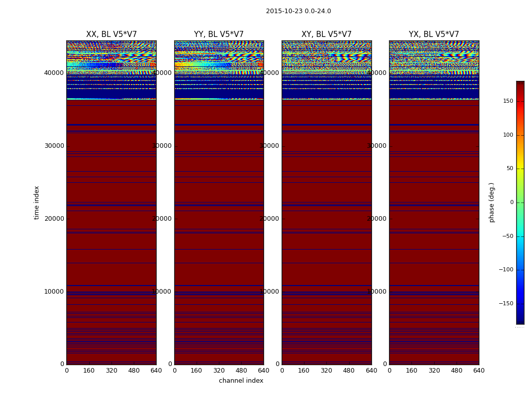Click the 160 x-tick under XY panel
Screen dimensions: 532x405
tap(304, 371)
